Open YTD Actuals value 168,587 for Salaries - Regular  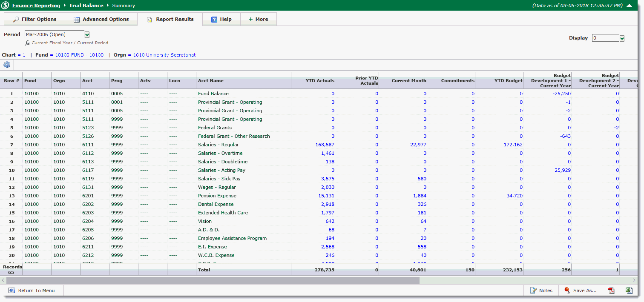pyautogui.click(x=325, y=145)
